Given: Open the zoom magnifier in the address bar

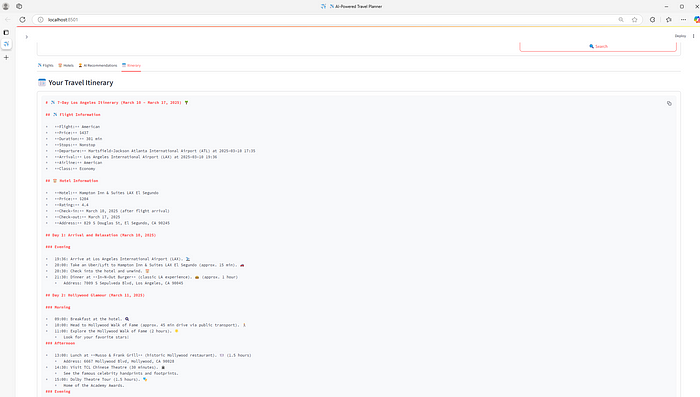Looking at the screenshot, I should (x=621, y=20).
